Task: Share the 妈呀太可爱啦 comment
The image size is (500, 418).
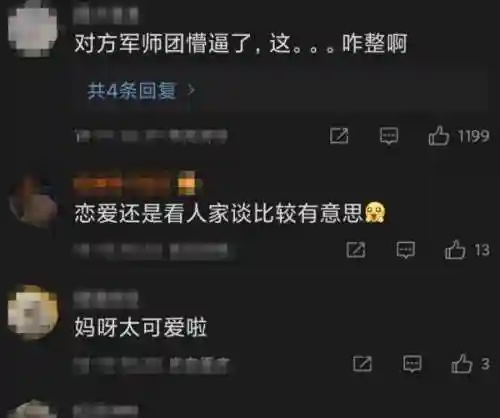Action: [362, 363]
